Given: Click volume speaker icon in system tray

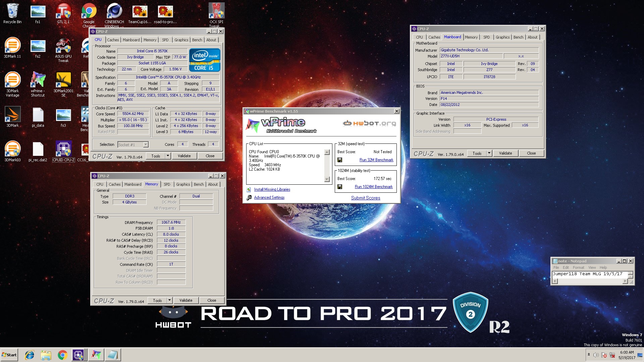Looking at the screenshot, I should [596, 355].
